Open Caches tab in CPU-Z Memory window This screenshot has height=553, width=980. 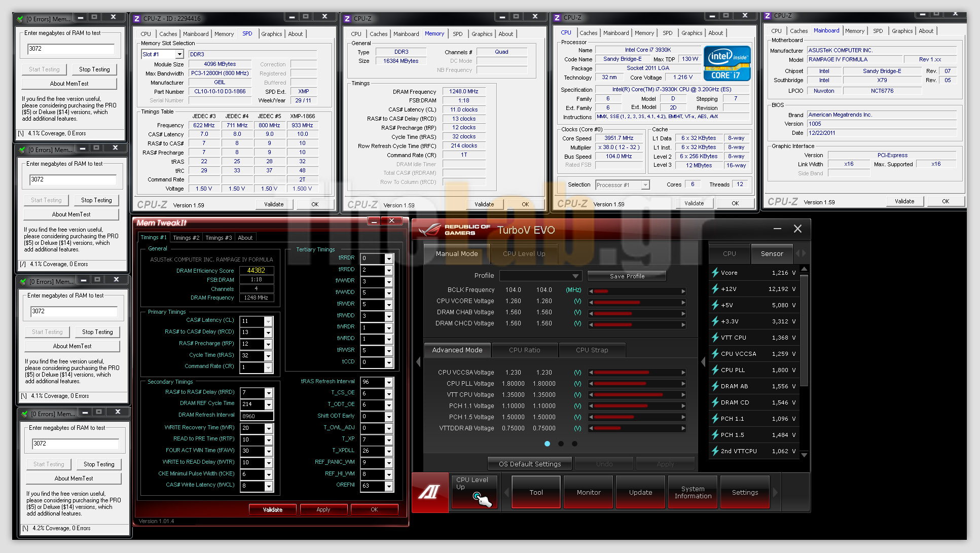(x=378, y=34)
